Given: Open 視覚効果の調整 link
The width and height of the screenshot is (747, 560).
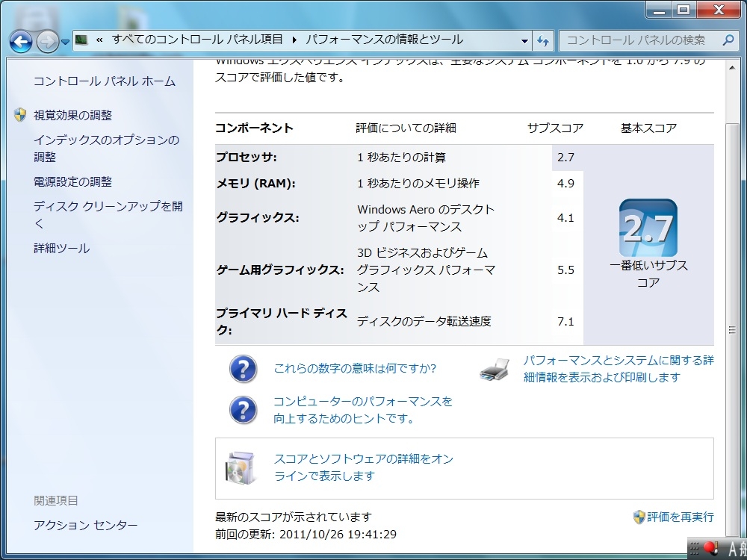Looking at the screenshot, I should (x=73, y=115).
